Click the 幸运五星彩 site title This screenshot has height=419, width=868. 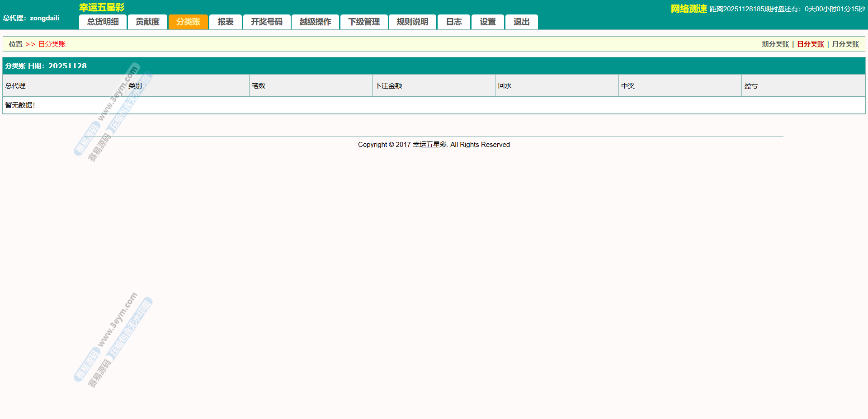coord(102,8)
